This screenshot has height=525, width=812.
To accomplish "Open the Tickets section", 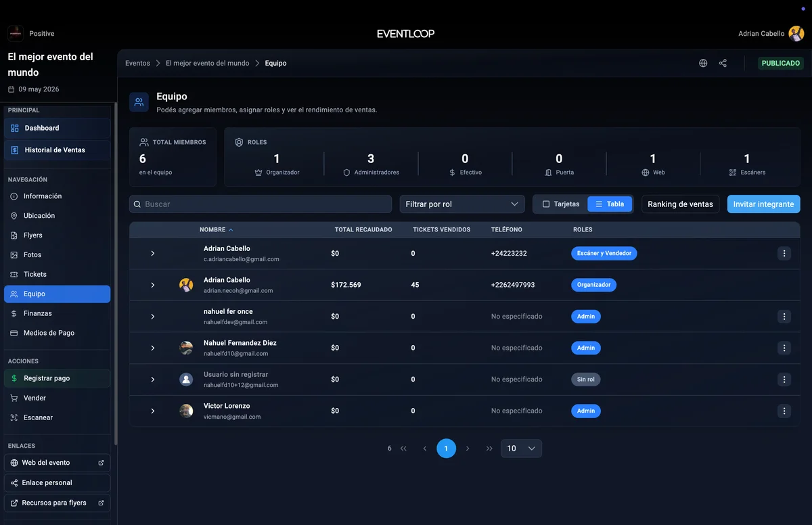I will [x=35, y=274].
